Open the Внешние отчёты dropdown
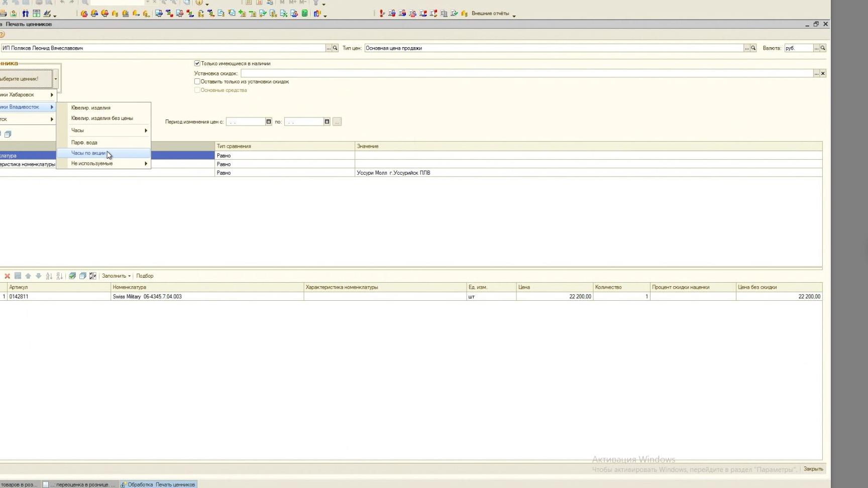Viewport: 868px width, 488px height. tap(493, 14)
